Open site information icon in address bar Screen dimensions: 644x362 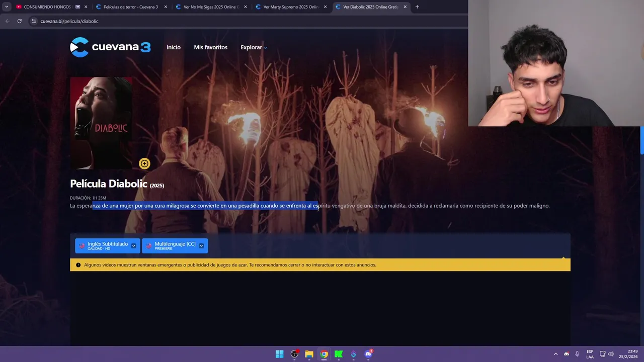(x=34, y=21)
